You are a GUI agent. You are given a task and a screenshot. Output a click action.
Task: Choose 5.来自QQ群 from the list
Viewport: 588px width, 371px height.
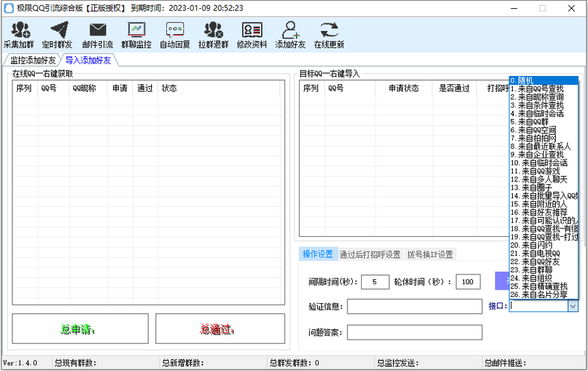pyautogui.click(x=544, y=122)
